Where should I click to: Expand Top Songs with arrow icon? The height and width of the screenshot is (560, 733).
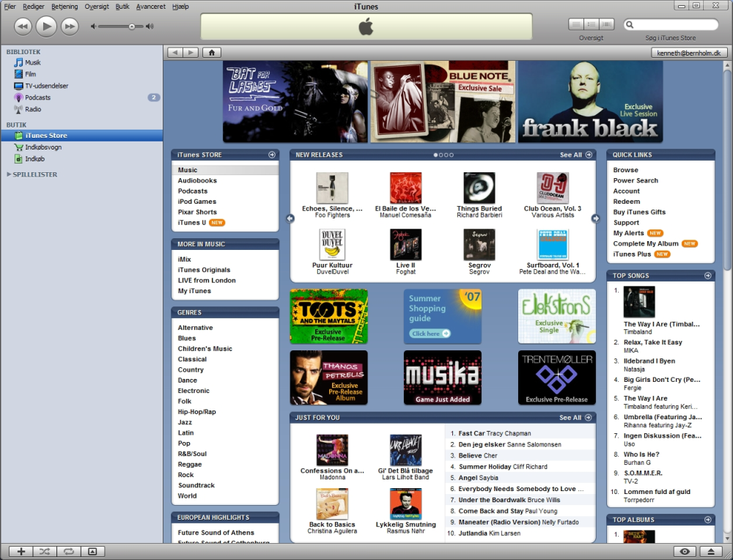708,276
